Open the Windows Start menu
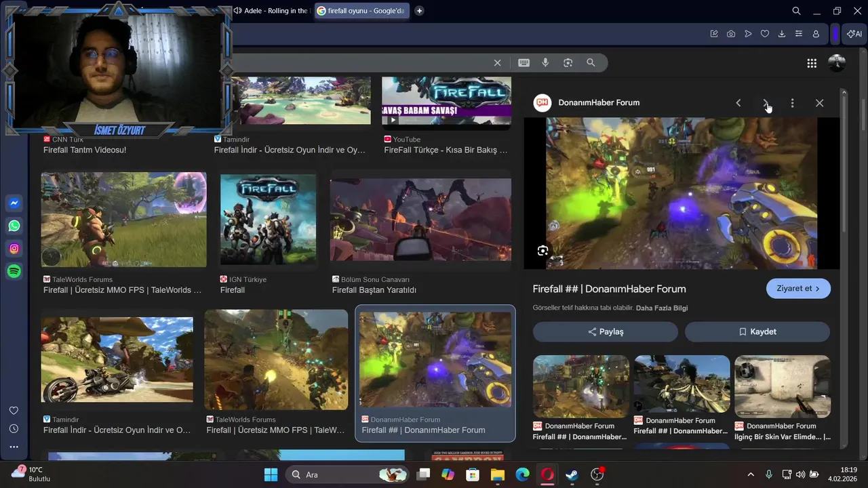This screenshot has height=488, width=868. click(x=271, y=474)
